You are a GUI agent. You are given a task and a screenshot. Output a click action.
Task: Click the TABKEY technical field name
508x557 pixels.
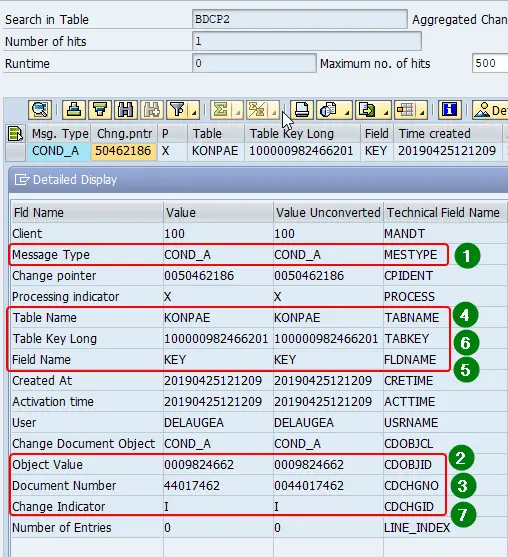[407, 339]
